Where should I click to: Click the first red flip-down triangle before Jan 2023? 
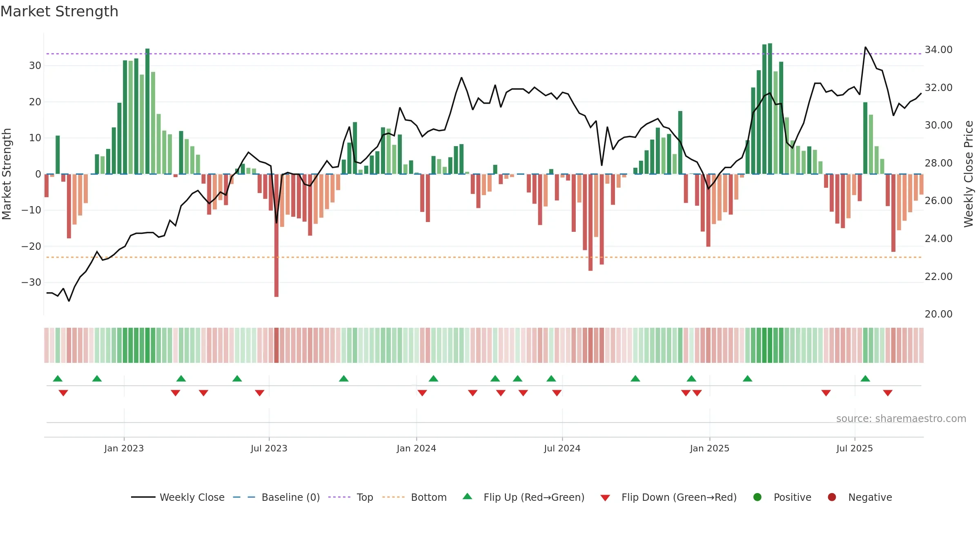tap(63, 393)
